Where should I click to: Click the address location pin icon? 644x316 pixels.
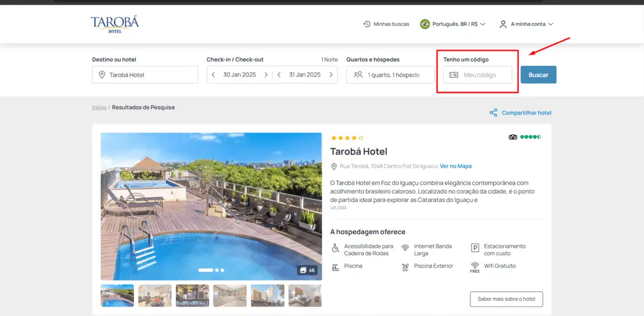tap(334, 166)
